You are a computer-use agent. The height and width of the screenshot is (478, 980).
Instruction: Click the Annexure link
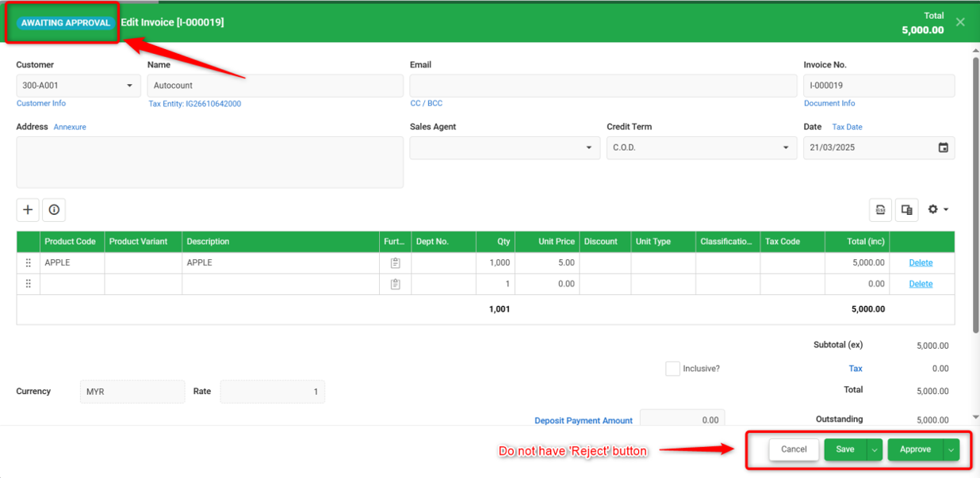pyautogui.click(x=70, y=127)
